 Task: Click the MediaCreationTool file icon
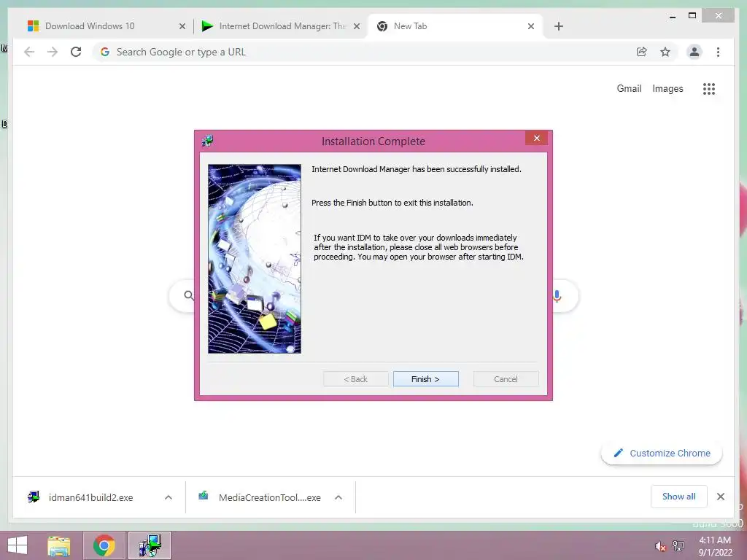pyautogui.click(x=204, y=496)
